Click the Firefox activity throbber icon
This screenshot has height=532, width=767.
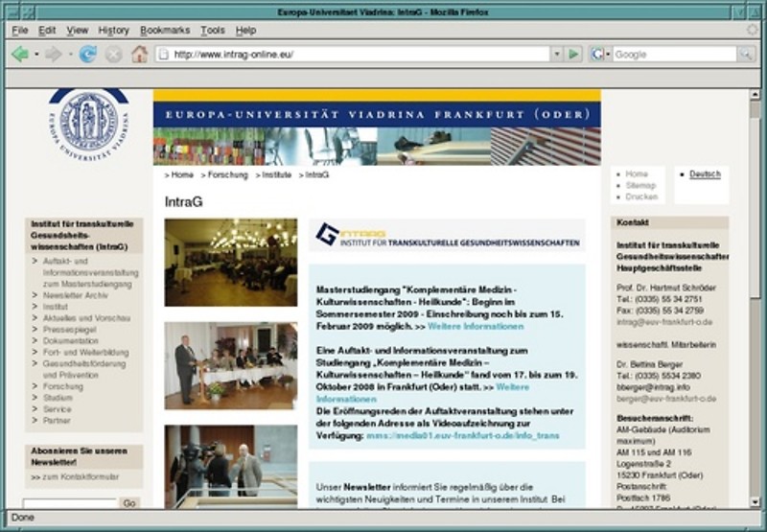pos(753,30)
